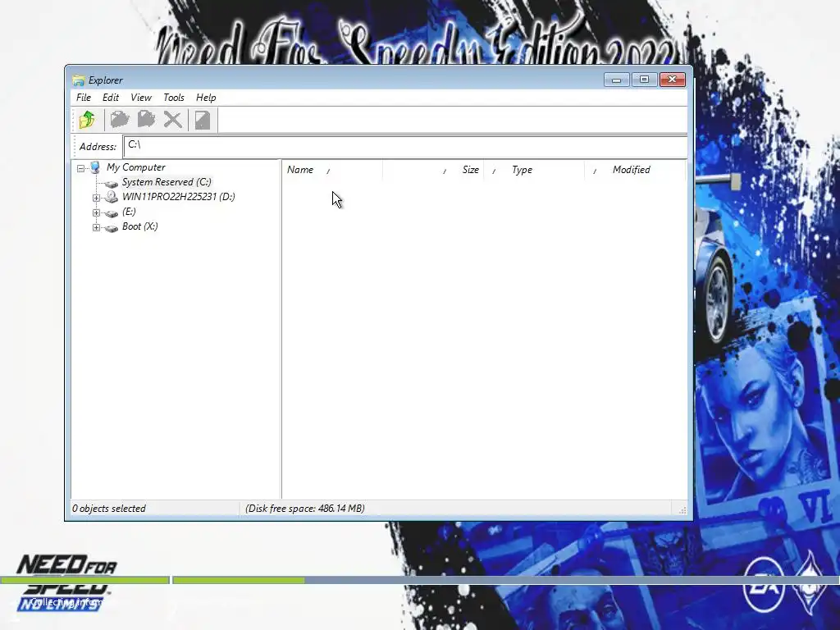This screenshot has height=630, width=840.
Task: Open the Help menu
Action: tap(206, 98)
